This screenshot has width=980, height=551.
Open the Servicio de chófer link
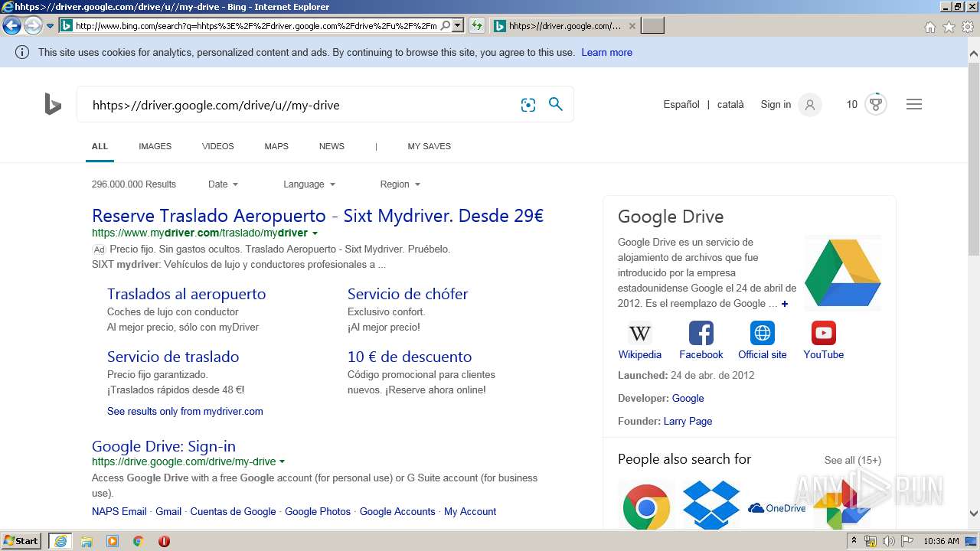click(x=407, y=294)
